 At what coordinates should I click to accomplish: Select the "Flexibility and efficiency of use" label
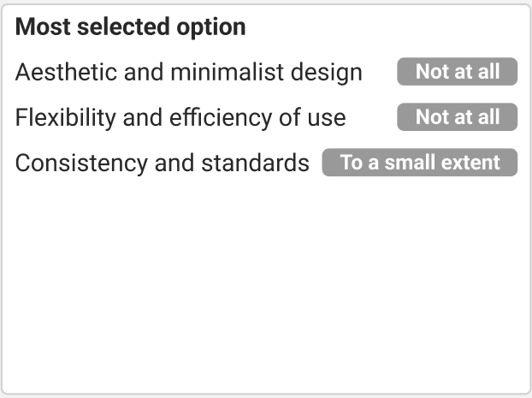pyautogui.click(x=180, y=117)
